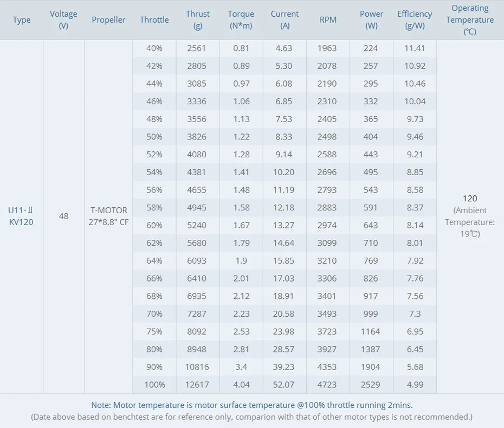Click the Voltage (V) column header
This screenshot has width=504, height=428.
63,20
